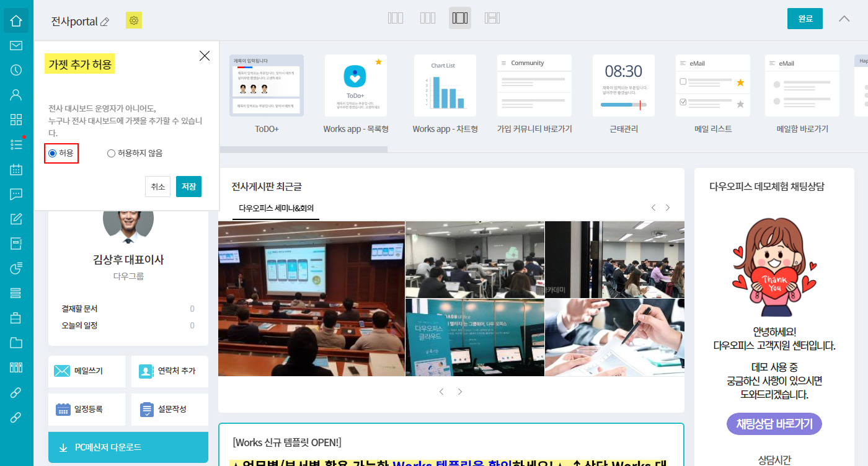This screenshot has width=868, height=466.
Task: Click the gadget list horizontal scrollbar
Action: [304, 149]
